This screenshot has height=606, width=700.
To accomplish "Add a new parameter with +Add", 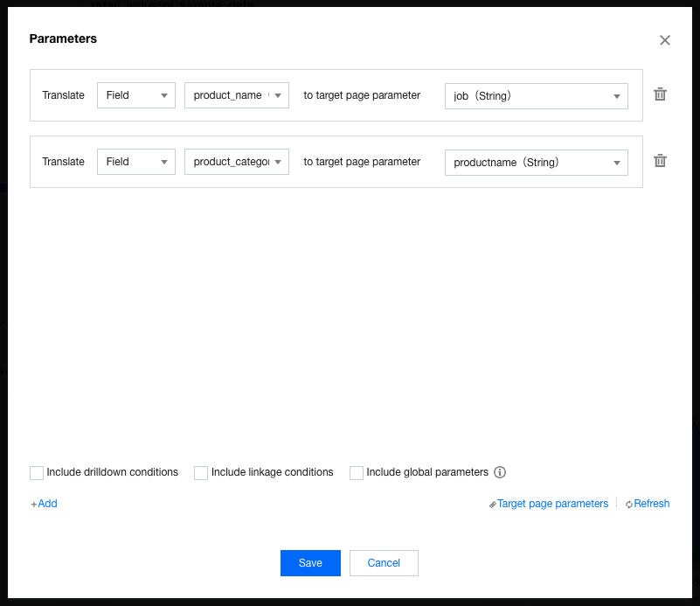I will [44, 504].
